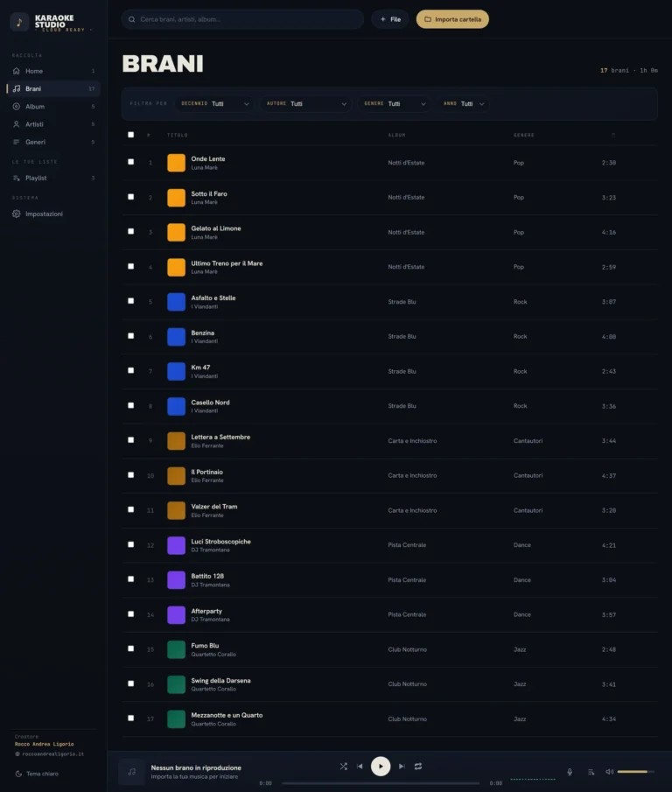This screenshot has height=792, width=672.
Task: Expand the Anno filter dropdown
Action: coord(464,103)
